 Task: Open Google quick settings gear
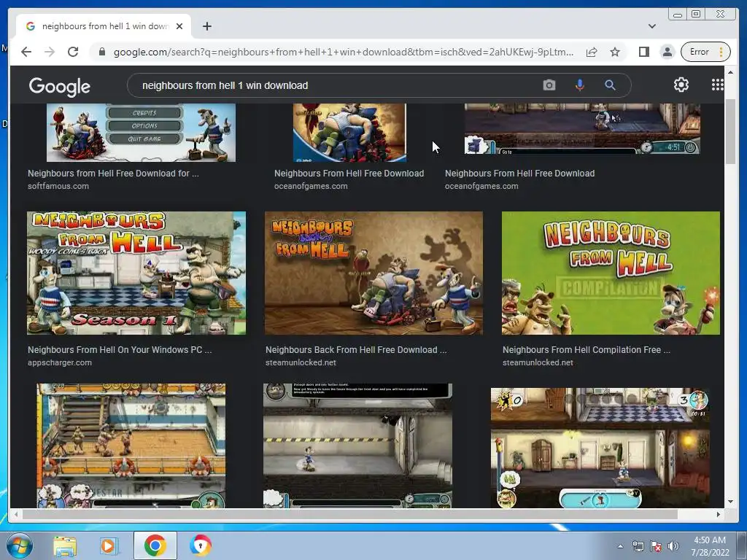pos(681,85)
